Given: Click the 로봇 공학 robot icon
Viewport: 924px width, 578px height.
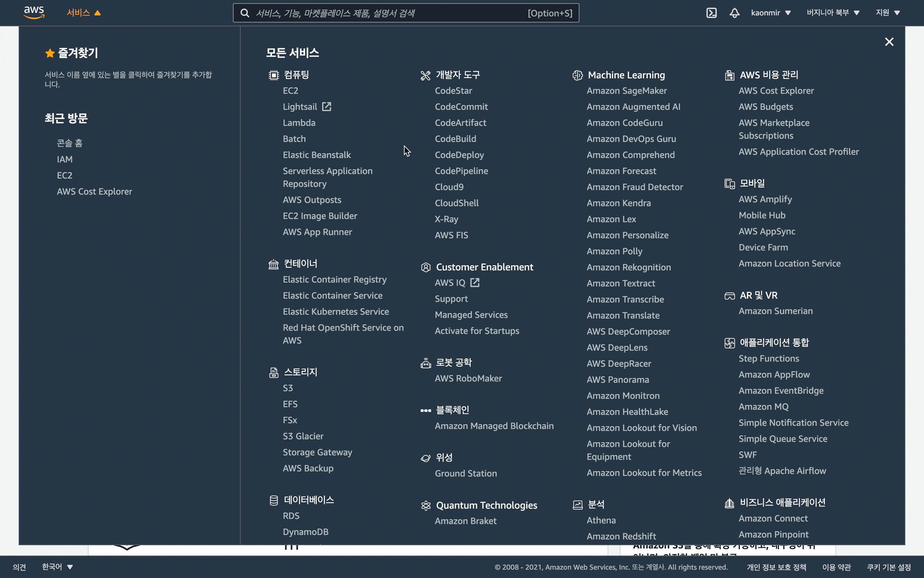Looking at the screenshot, I should click(425, 363).
